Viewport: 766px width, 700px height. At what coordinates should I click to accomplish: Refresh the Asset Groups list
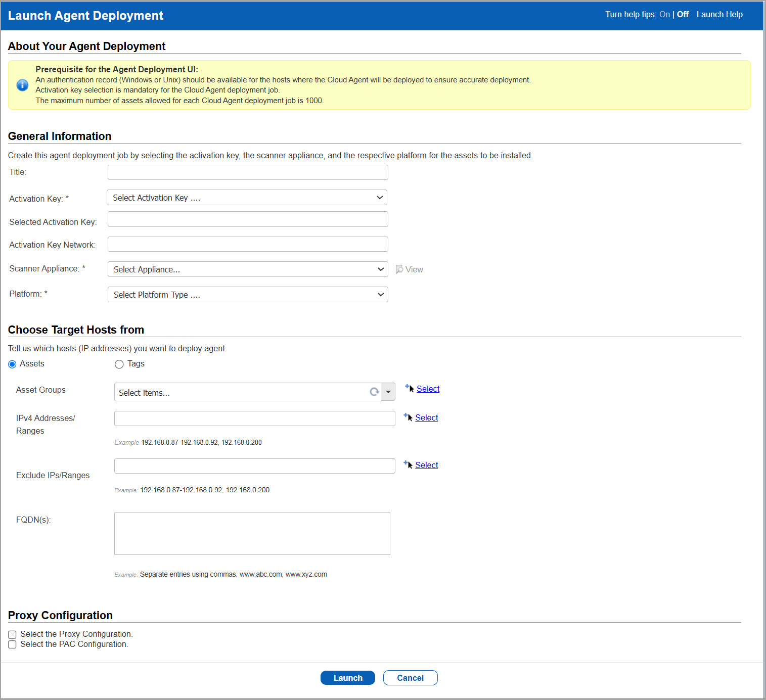click(x=374, y=392)
